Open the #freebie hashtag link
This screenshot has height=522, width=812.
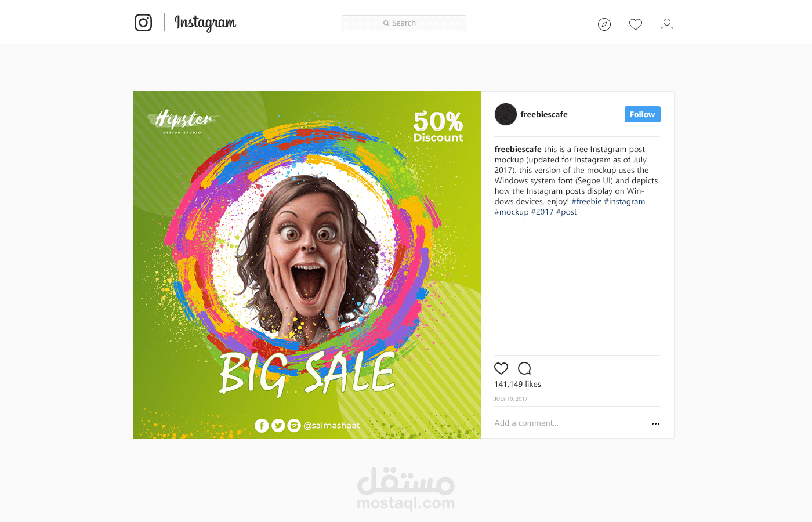pyautogui.click(x=586, y=201)
